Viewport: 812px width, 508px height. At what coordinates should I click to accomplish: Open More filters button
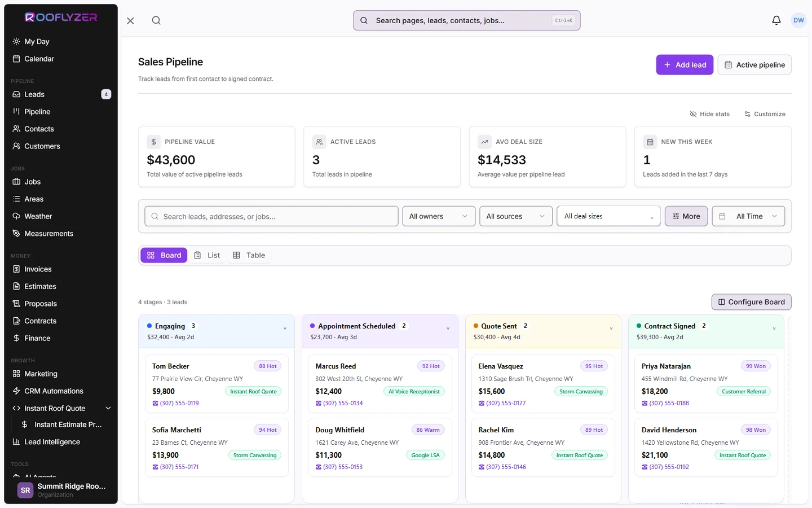click(x=686, y=216)
